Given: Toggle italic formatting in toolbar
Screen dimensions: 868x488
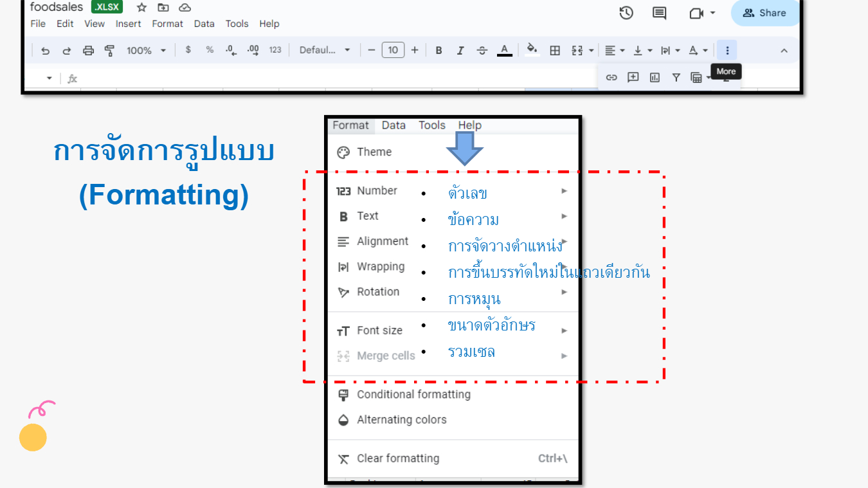Looking at the screenshot, I should [x=460, y=50].
